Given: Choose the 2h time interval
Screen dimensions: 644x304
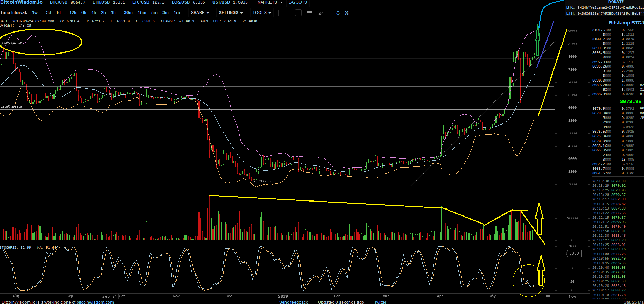Looking at the screenshot, I should pos(103,13).
